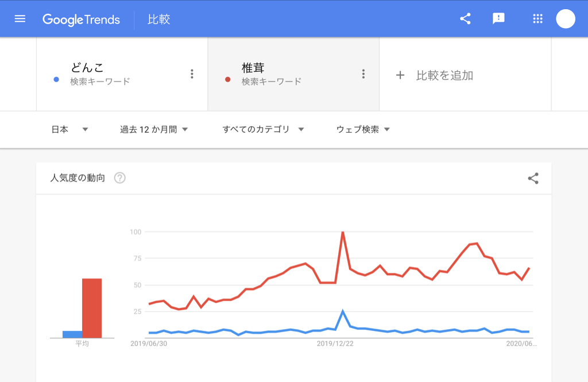
Task: Click the red line peak at 100
Action: point(343,232)
